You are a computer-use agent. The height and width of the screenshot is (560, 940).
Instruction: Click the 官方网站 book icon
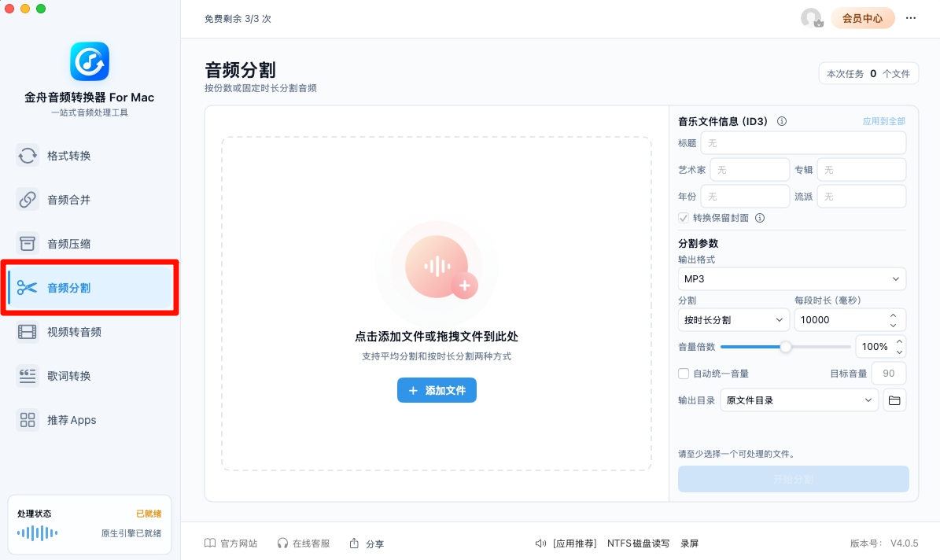point(210,543)
